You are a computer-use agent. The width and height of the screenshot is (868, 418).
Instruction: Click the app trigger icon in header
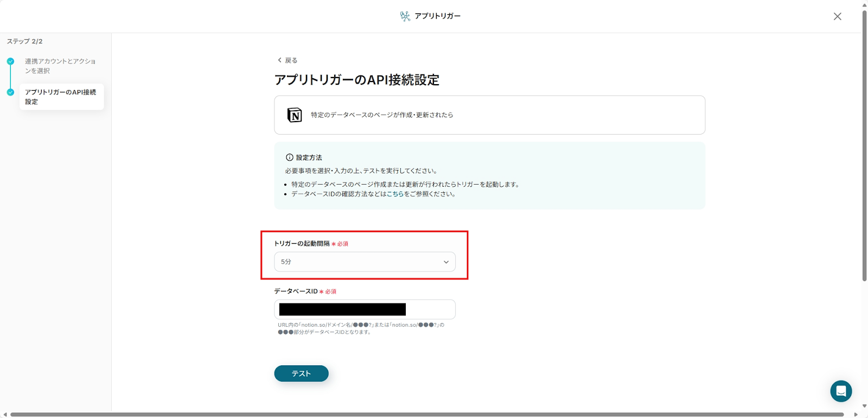click(x=405, y=16)
